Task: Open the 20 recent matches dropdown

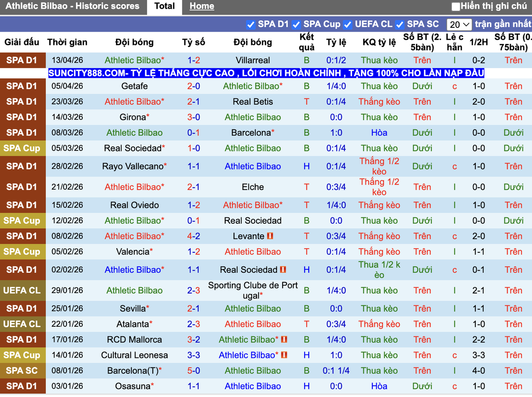Action: click(x=459, y=25)
